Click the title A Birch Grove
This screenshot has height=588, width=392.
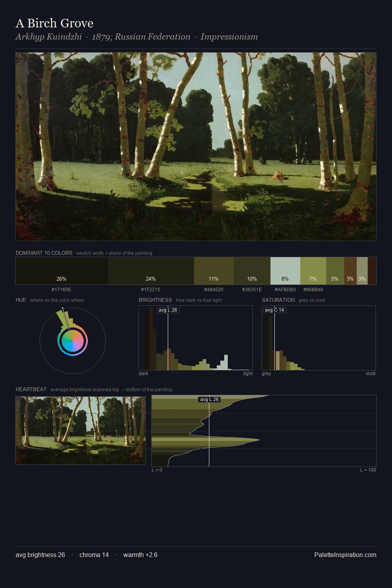[x=54, y=24]
